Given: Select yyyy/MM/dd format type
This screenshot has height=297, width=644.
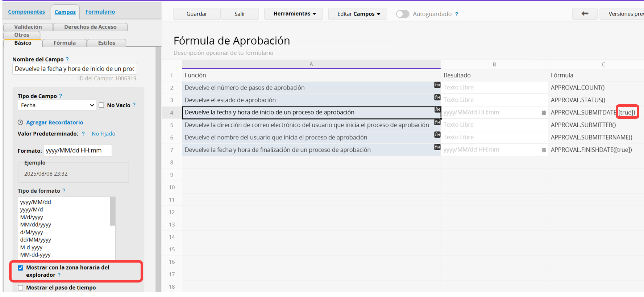Looking at the screenshot, I should point(36,202).
